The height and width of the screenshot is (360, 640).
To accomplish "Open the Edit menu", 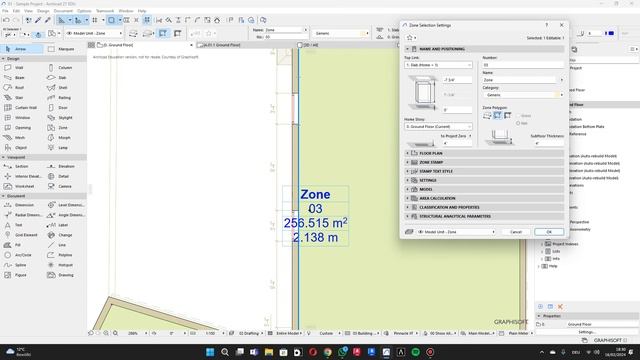I will pyautogui.click(x=16, y=11).
